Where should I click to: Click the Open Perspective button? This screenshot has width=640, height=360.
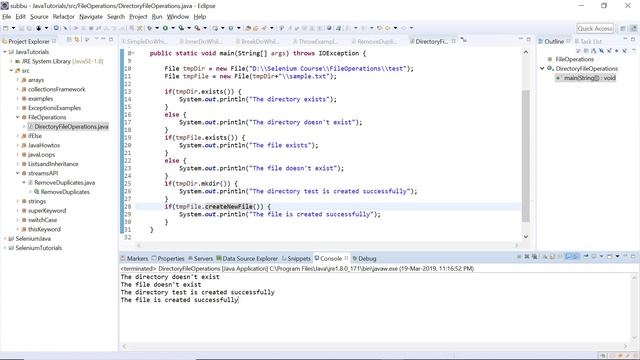click(623, 28)
